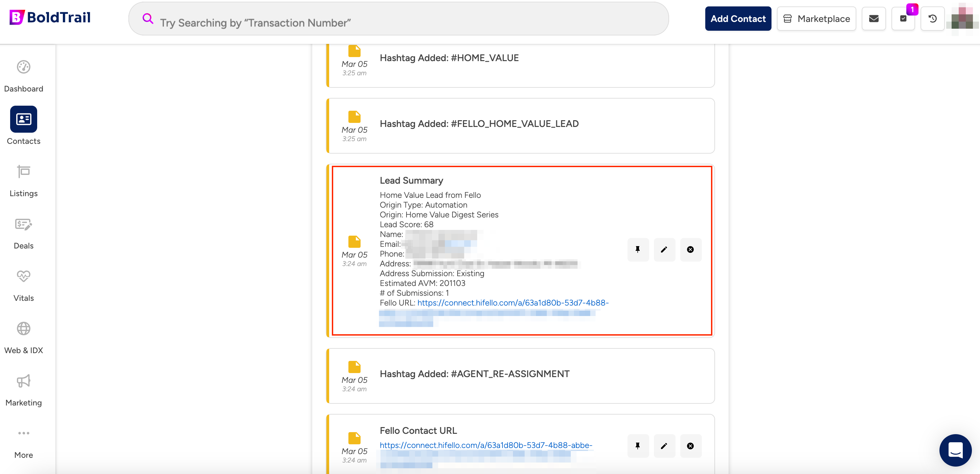Pin the Lead Summary note
Image resolution: width=980 pixels, height=474 pixels.
[638, 250]
